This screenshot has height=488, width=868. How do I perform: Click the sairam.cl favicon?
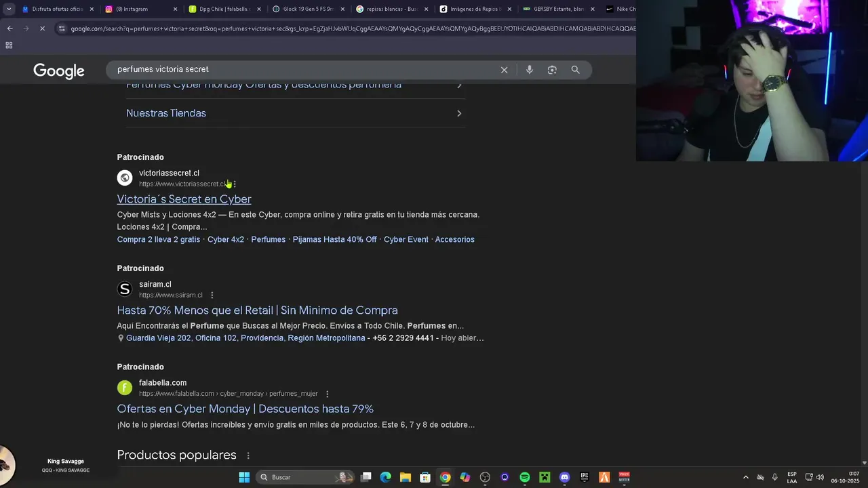[x=125, y=289]
